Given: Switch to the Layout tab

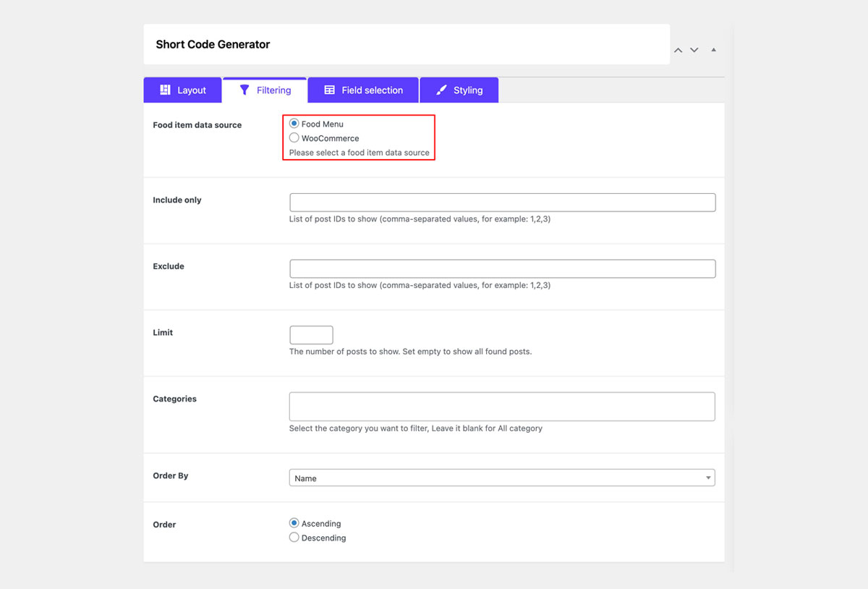Looking at the screenshot, I should (183, 90).
